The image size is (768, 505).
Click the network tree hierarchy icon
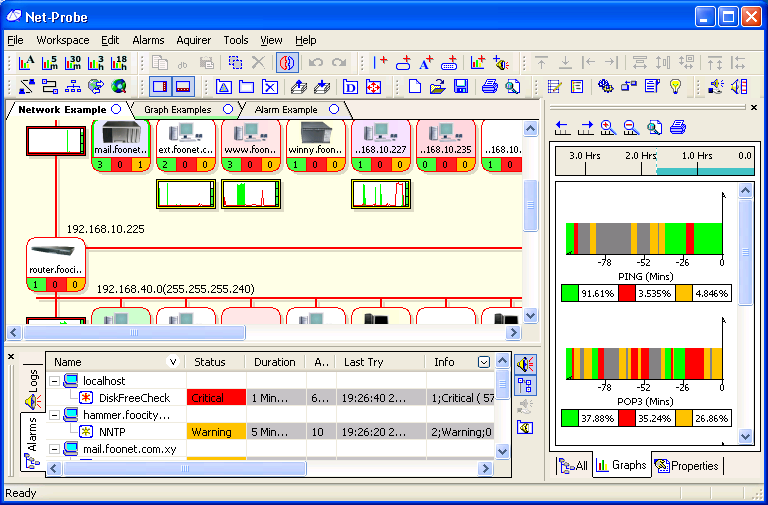73,87
